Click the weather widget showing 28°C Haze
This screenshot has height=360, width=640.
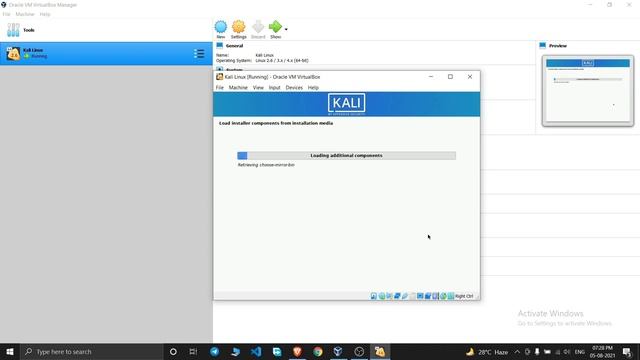pyautogui.click(x=487, y=352)
